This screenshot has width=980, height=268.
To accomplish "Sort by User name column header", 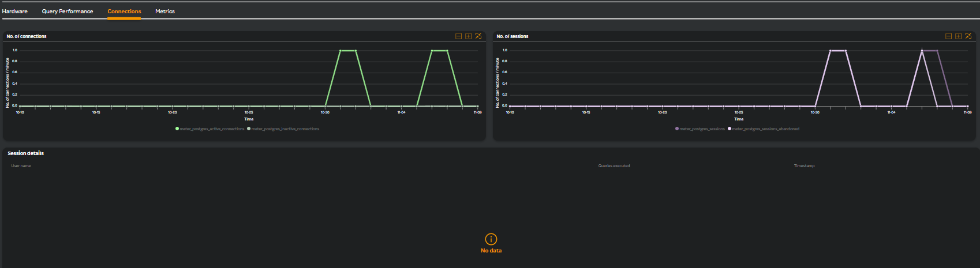I will point(21,166).
